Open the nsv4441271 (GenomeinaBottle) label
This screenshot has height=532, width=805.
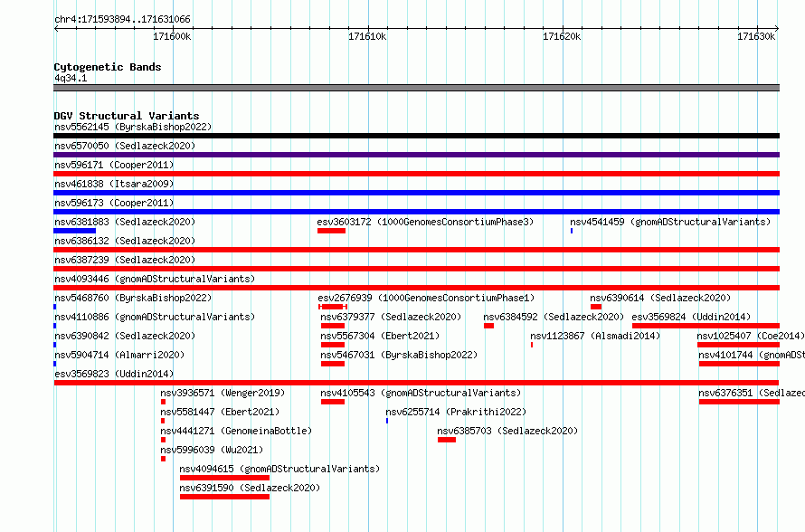click(x=236, y=431)
